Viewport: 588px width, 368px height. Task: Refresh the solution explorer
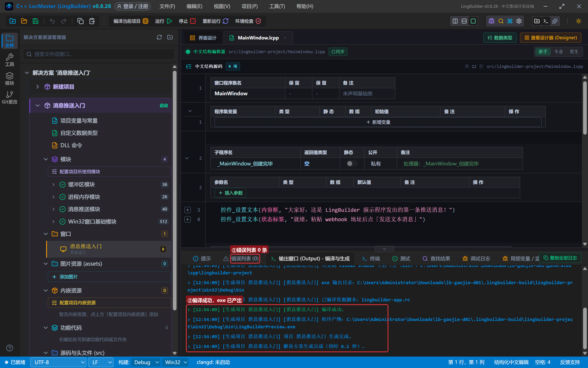(x=159, y=37)
